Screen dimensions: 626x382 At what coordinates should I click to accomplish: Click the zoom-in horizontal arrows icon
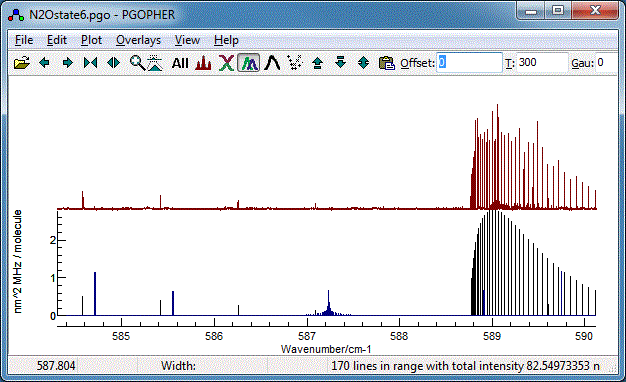tap(91, 63)
